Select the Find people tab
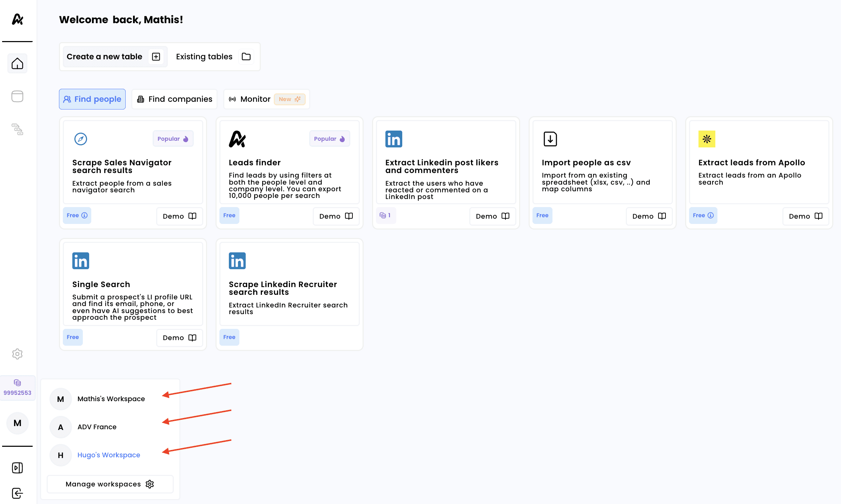 point(92,99)
